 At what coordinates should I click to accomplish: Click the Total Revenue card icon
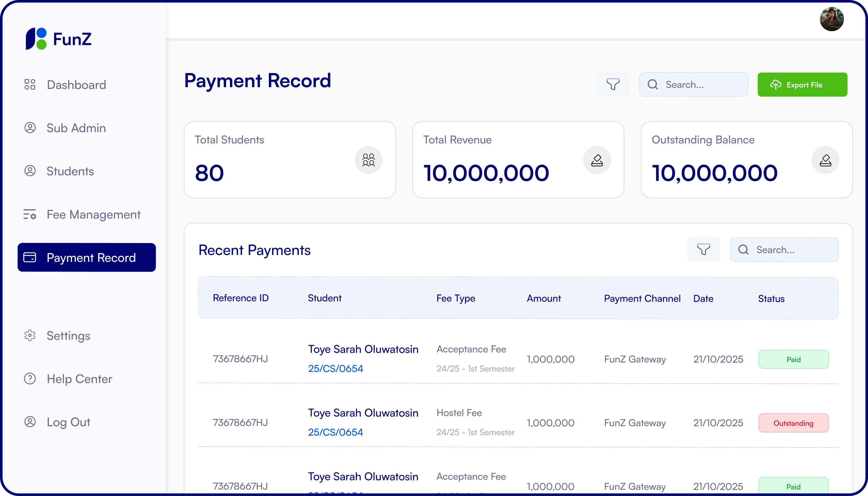(x=597, y=160)
